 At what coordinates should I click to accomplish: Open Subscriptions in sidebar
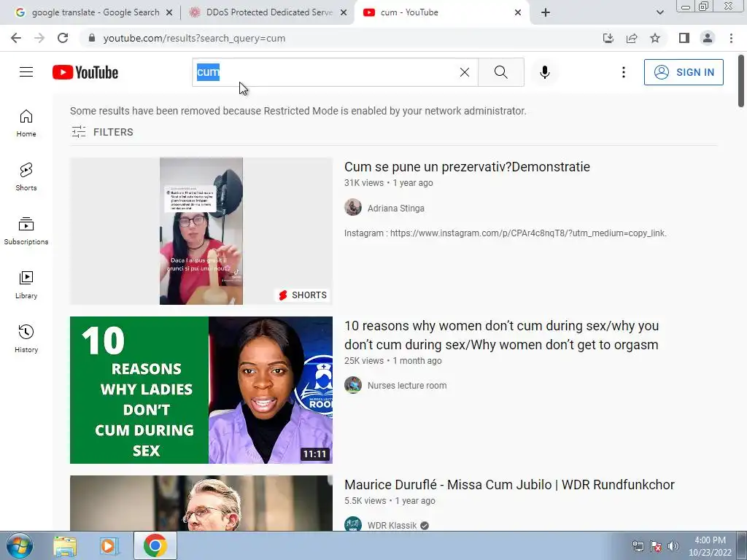click(26, 231)
